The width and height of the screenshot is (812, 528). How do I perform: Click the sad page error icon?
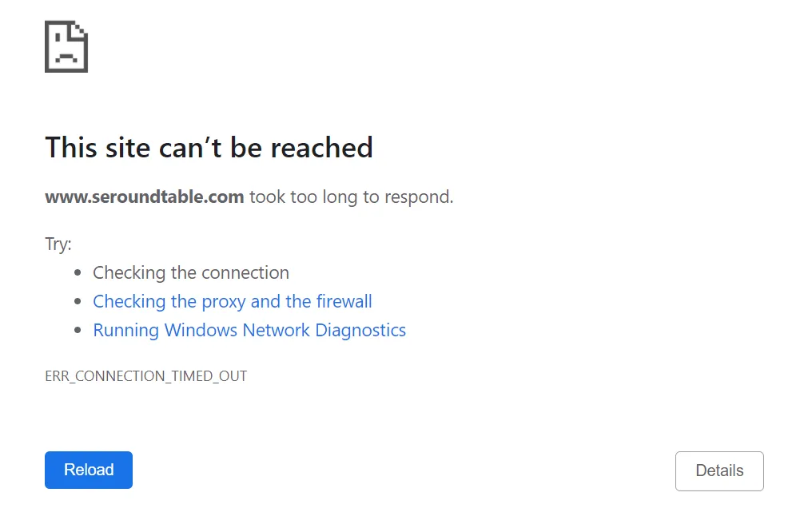66,46
